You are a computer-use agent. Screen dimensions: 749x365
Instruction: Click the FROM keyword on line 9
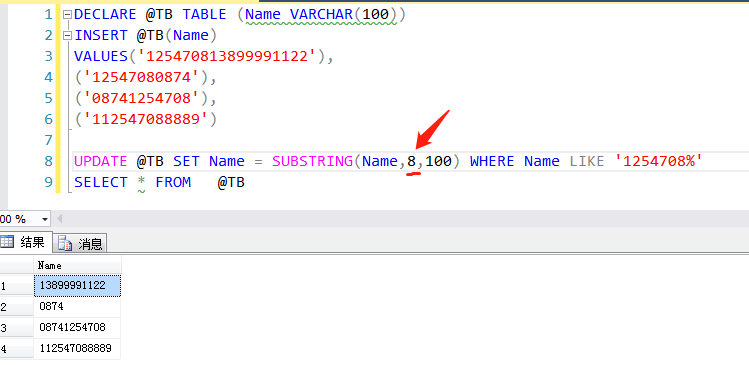(173, 182)
